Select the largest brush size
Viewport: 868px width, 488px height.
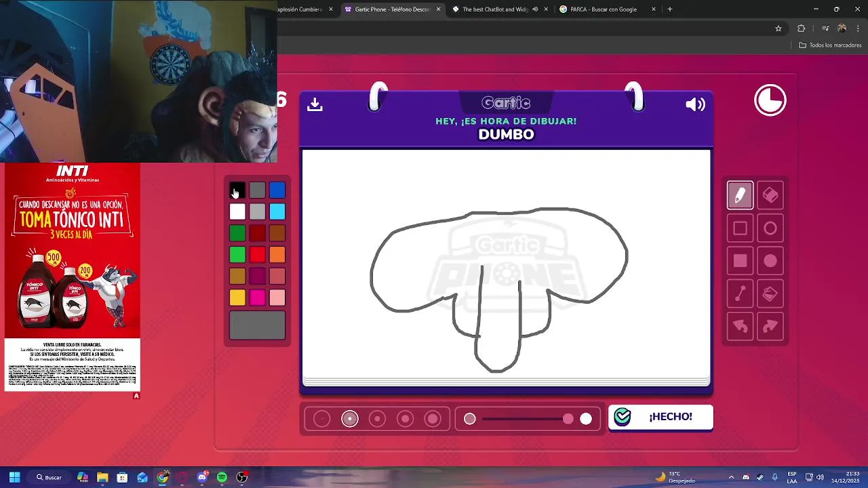click(x=433, y=419)
